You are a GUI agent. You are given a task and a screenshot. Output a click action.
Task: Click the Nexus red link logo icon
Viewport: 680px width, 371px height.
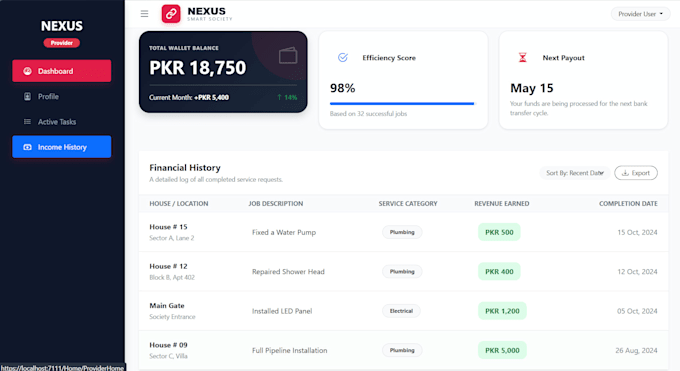[171, 14]
